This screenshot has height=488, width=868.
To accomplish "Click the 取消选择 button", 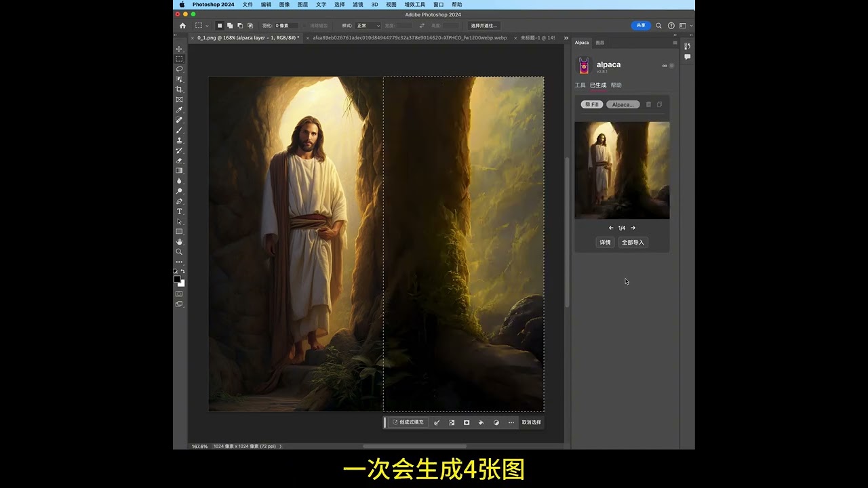I will [x=532, y=422].
